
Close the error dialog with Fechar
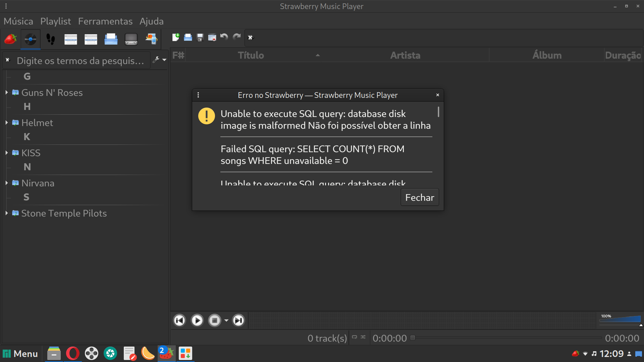420,197
